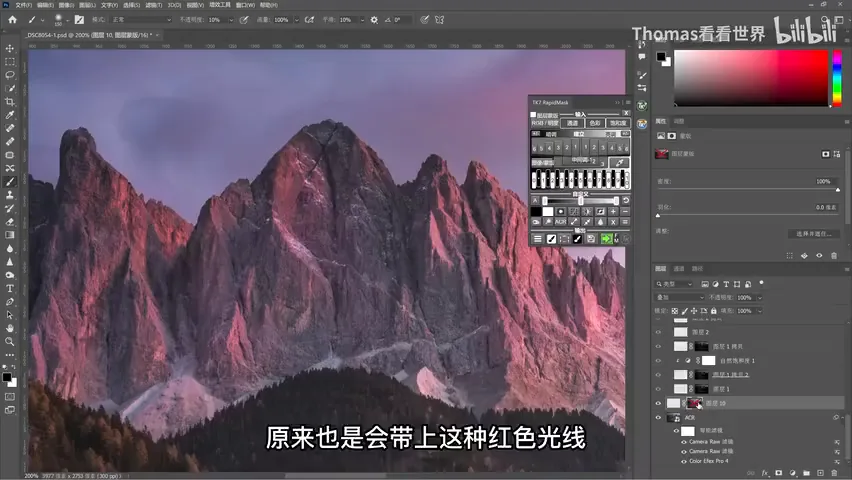Open the 滤镜(T) menu
This screenshot has width=852, height=480.
coord(154,5)
